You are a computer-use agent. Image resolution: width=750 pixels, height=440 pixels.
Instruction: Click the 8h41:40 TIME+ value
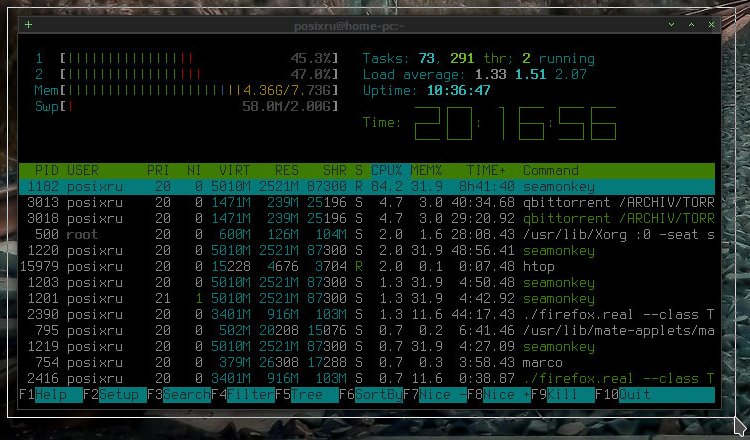486,187
